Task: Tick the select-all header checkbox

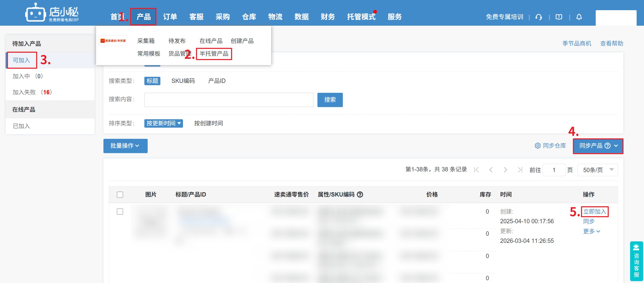Action: pos(120,195)
